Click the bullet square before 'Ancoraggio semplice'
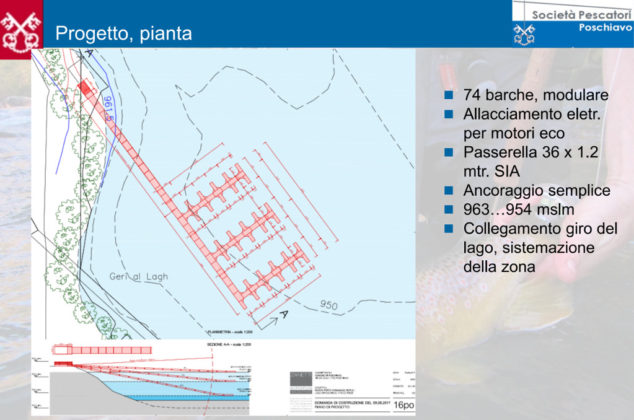634x420 pixels. point(449,190)
